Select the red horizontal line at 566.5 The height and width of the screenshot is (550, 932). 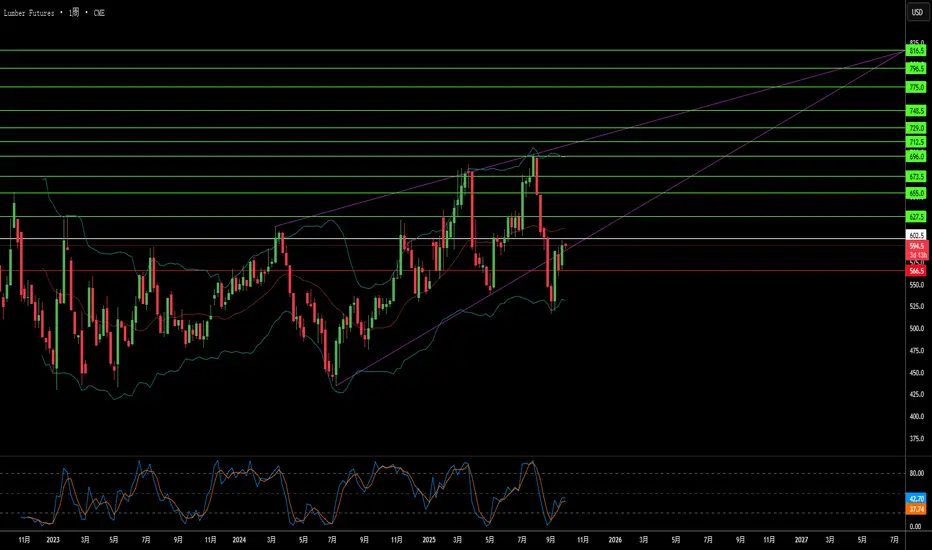tap(452, 271)
